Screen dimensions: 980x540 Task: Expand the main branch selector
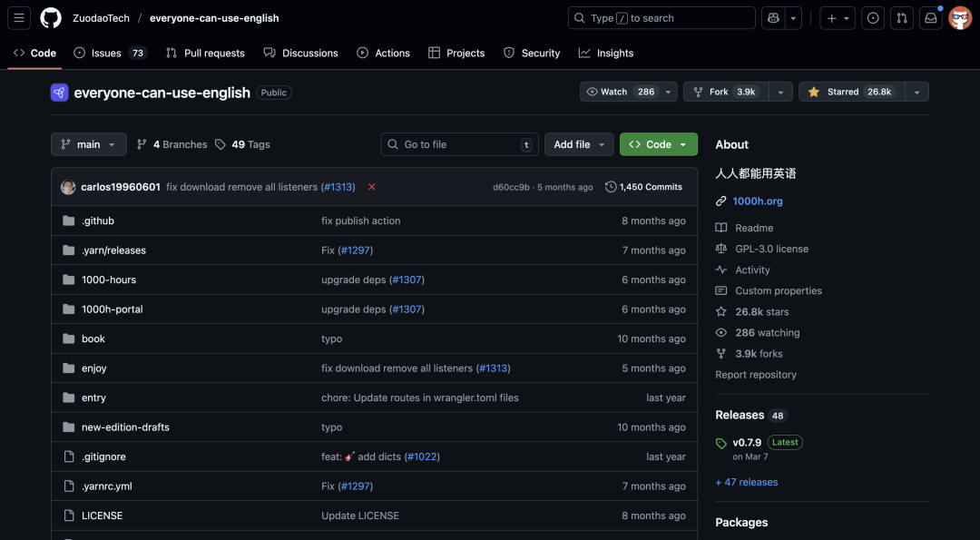[x=89, y=144]
